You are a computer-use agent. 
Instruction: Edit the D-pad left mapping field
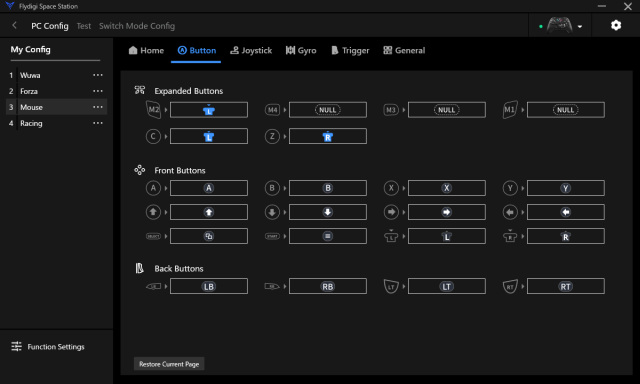click(566, 212)
